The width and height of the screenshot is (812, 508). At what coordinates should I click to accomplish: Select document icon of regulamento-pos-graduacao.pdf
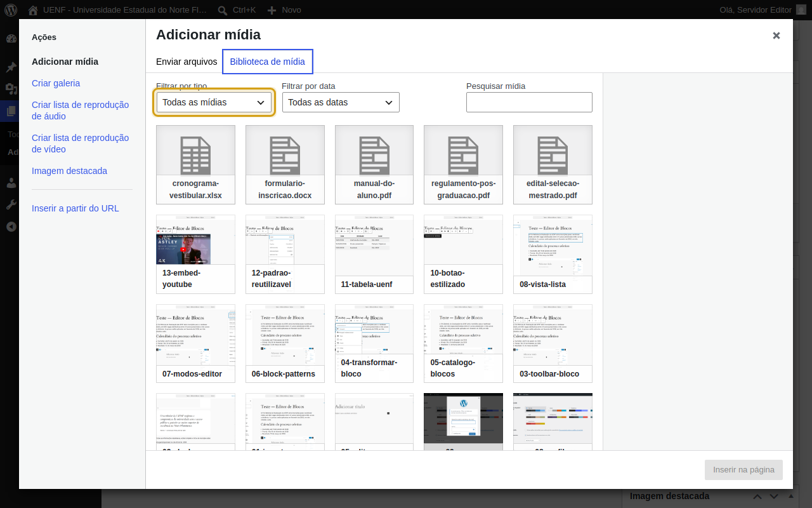click(x=463, y=155)
